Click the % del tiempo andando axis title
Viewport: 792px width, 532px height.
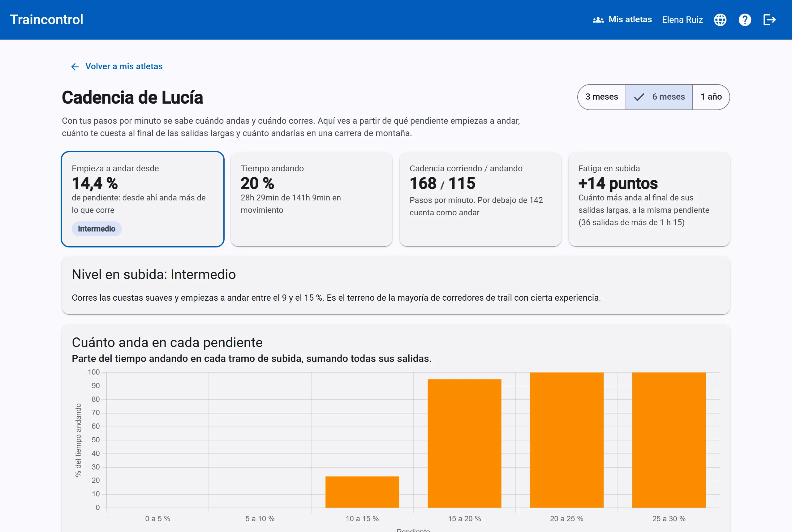[78, 440]
